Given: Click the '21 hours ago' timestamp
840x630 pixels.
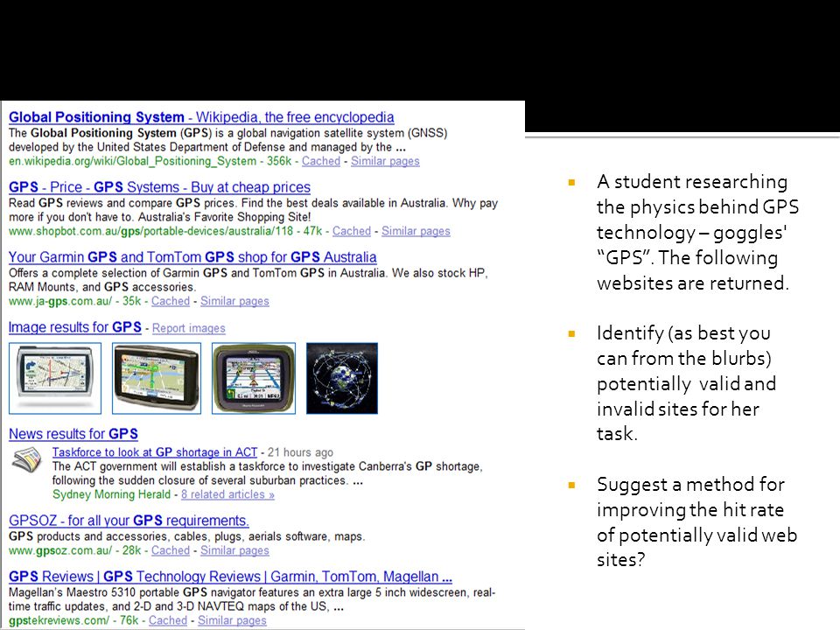Looking at the screenshot, I should click(300, 452).
